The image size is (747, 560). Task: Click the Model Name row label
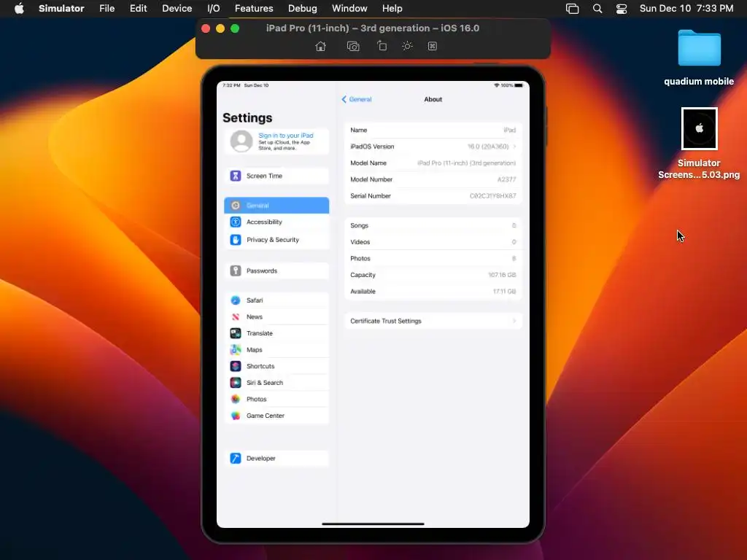(368, 163)
